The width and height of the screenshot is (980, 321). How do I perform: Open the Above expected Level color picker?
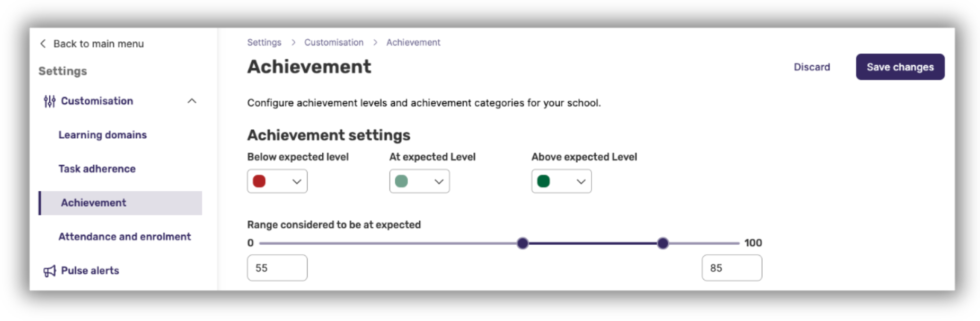543,181
